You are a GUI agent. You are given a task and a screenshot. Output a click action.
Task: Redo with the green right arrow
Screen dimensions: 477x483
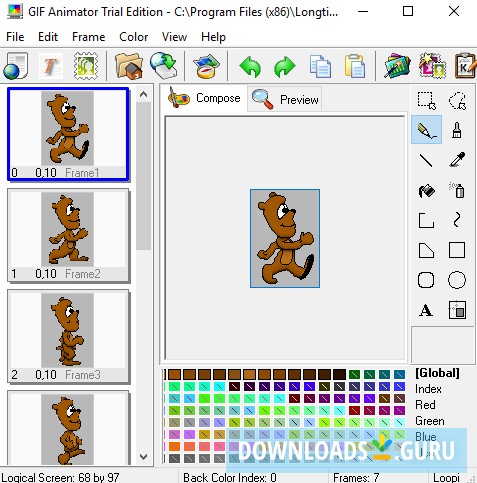click(284, 66)
